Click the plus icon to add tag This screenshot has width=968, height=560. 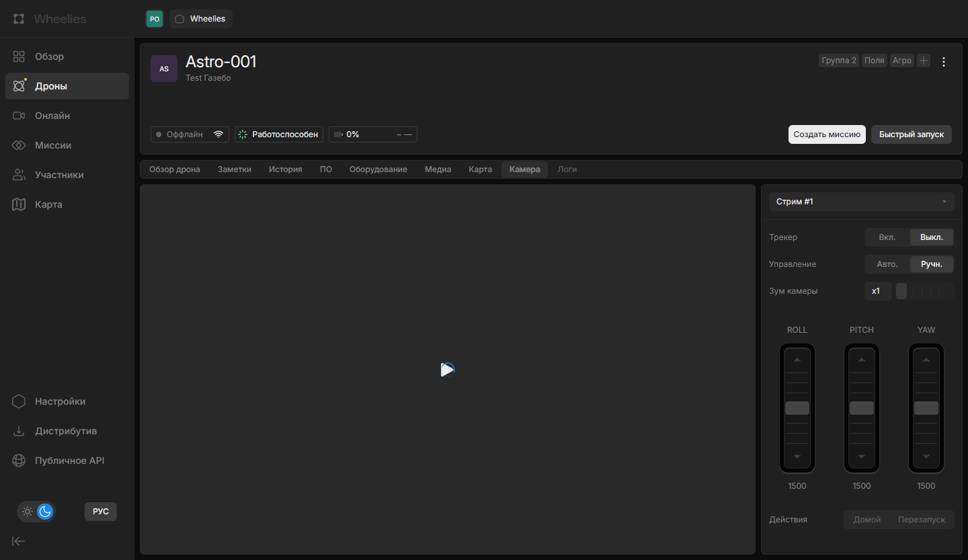pos(924,61)
